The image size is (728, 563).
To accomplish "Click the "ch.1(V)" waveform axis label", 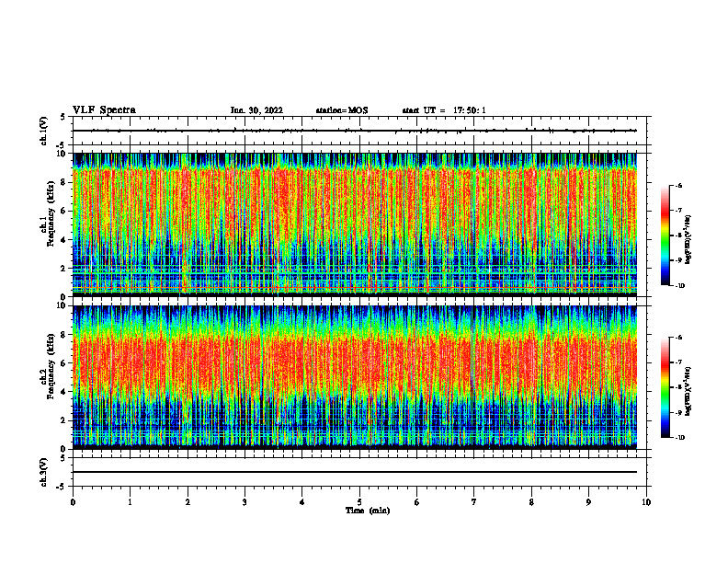I will tap(43, 131).
